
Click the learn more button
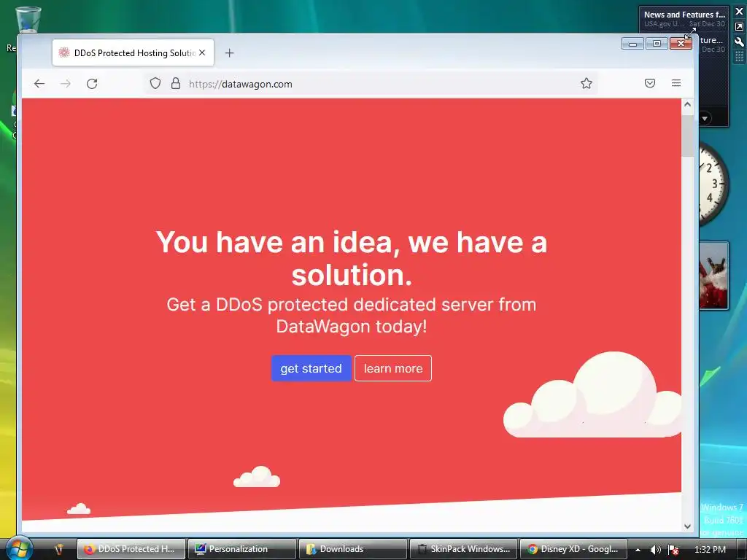click(393, 368)
